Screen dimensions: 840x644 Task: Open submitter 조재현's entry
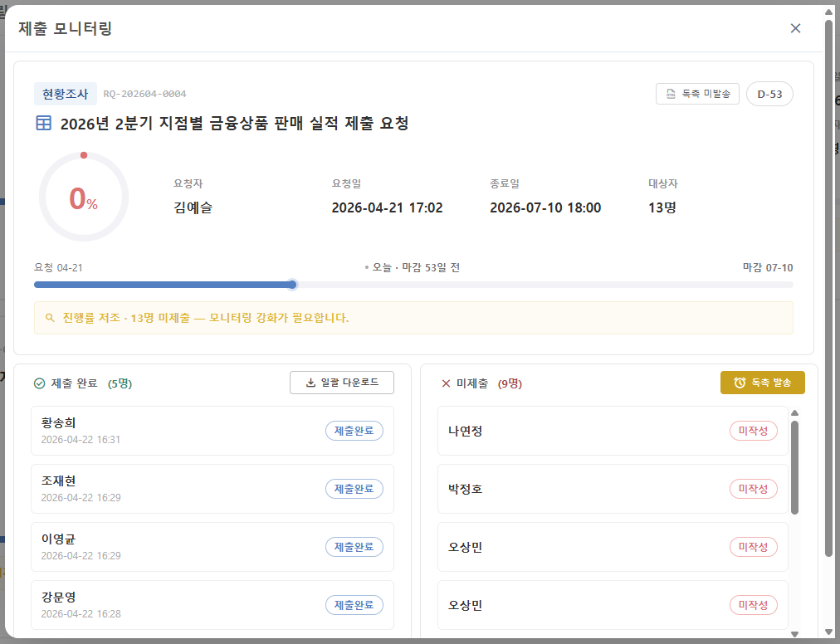pyautogui.click(x=212, y=489)
